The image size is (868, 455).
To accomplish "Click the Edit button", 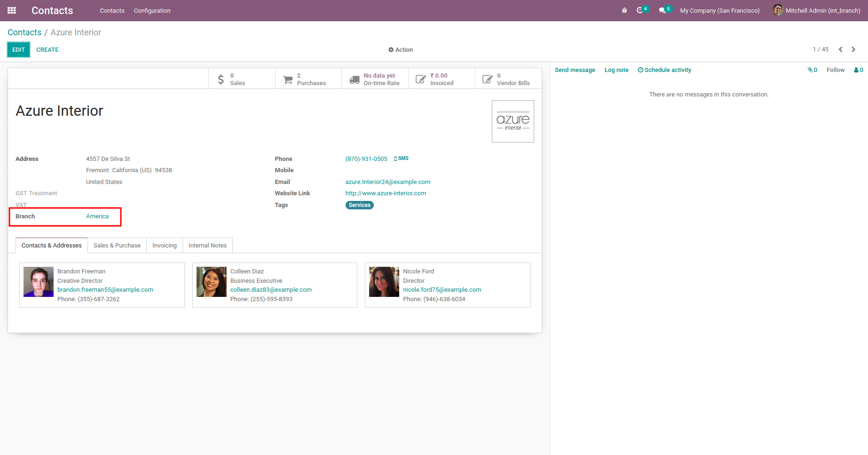I will point(18,50).
